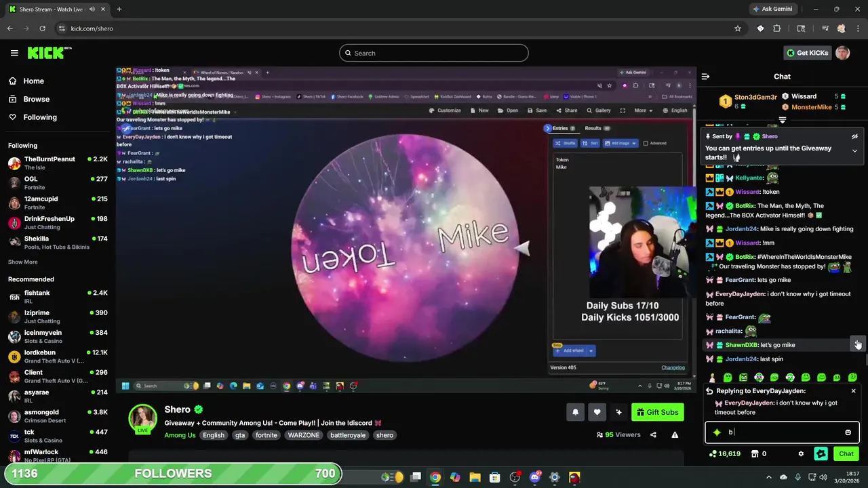Select the WARZONE tag
868x488 pixels.
pyautogui.click(x=302, y=435)
